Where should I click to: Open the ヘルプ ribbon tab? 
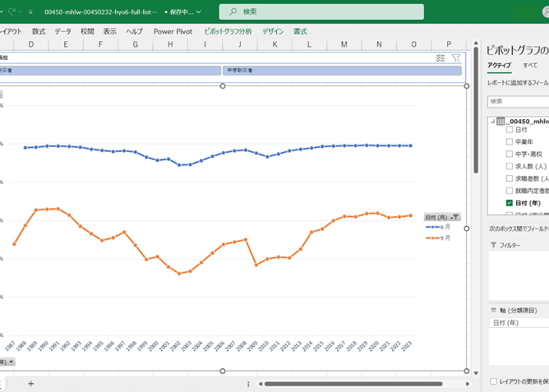(134, 31)
